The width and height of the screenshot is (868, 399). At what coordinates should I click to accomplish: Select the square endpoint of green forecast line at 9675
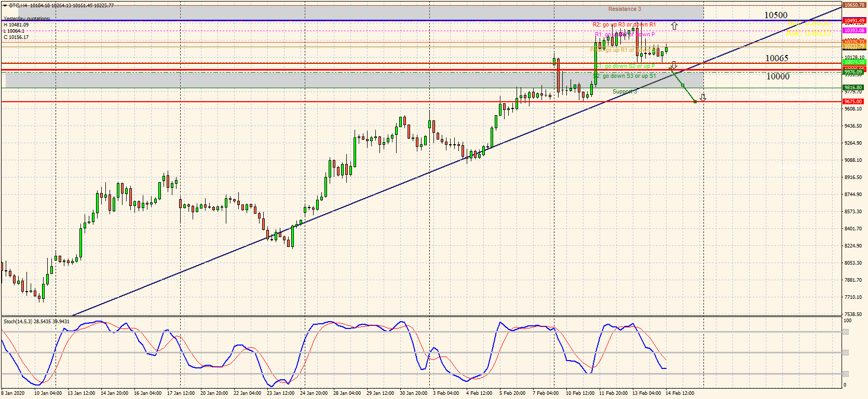click(695, 102)
